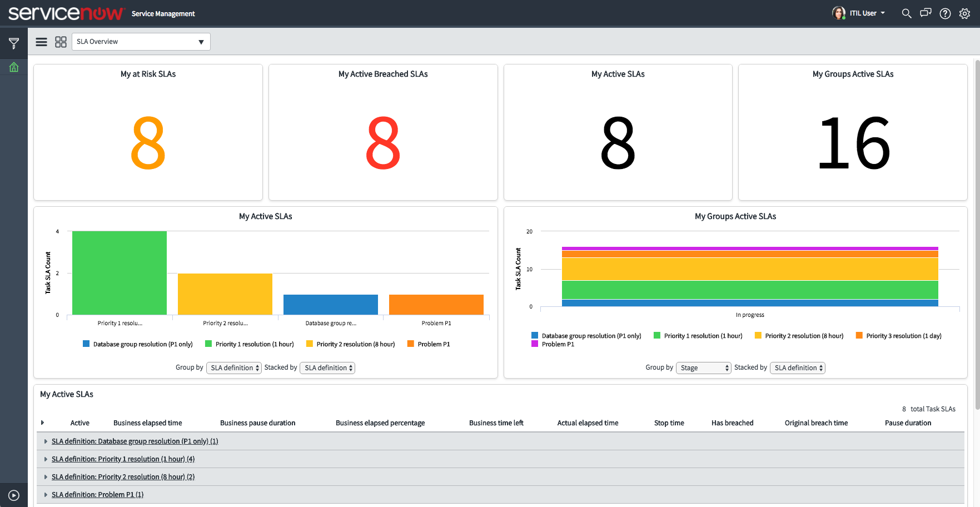Toggle Priority 2 resolution legend in My Active SLAs chart
Viewport: 980px width, 507px height.
coord(351,344)
